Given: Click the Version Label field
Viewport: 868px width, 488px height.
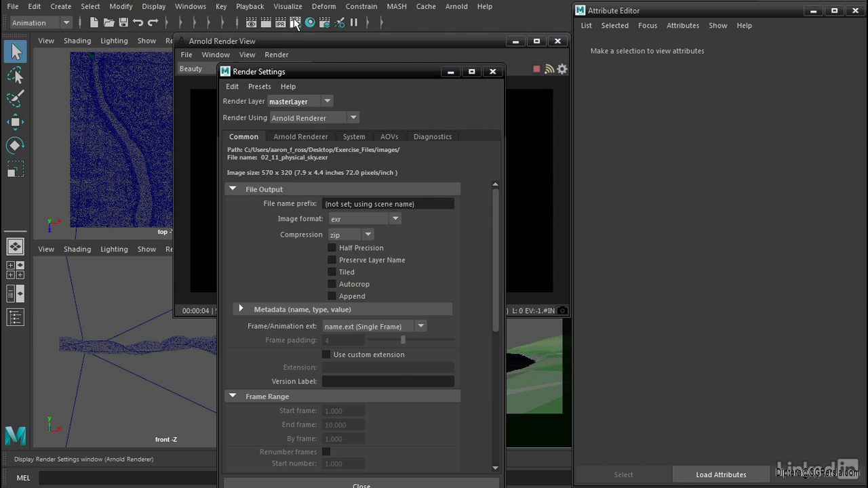Looking at the screenshot, I should tap(388, 381).
